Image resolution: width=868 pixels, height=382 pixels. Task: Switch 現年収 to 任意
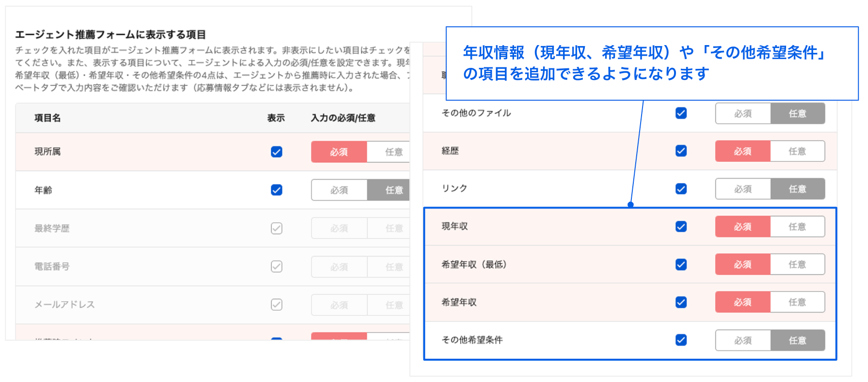pos(797,226)
